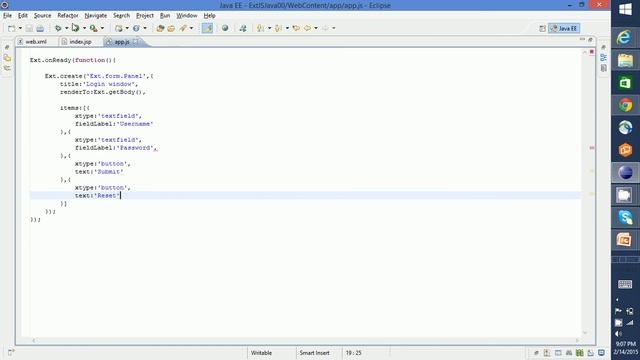Expand the Next Annotation dropdown arrow

pos(269,28)
